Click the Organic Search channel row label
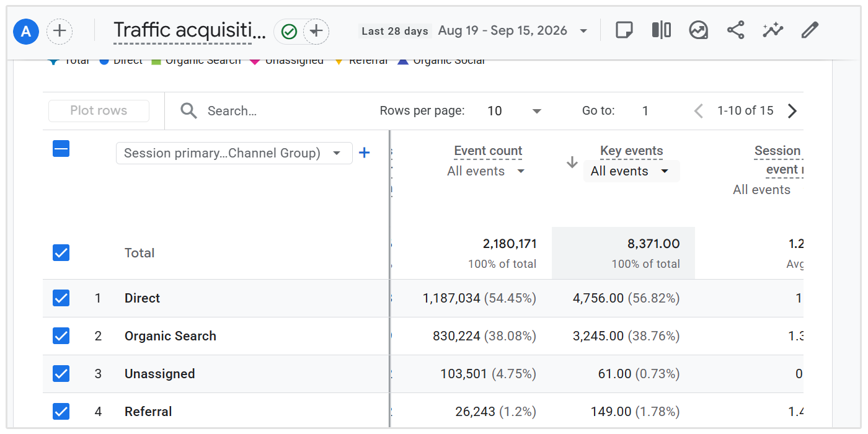The image size is (868, 434). pyautogui.click(x=170, y=336)
